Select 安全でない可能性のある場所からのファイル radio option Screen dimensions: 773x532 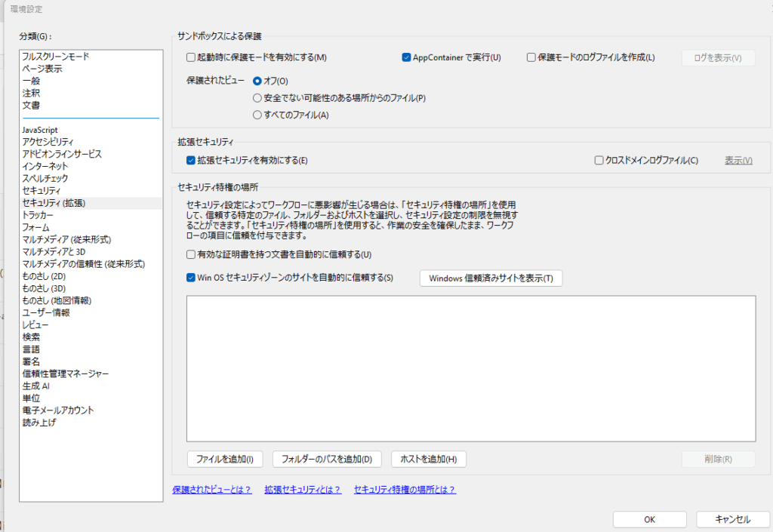click(257, 98)
